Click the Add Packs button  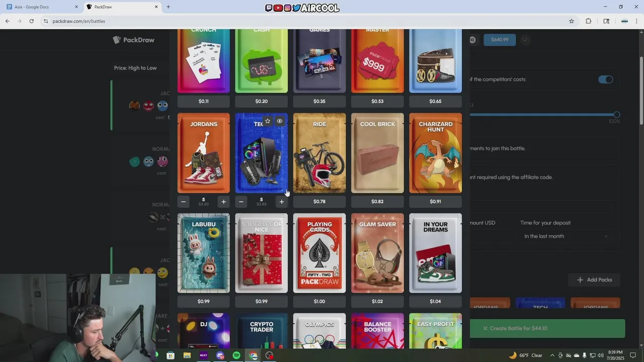pyautogui.click(x=594, y=280)
